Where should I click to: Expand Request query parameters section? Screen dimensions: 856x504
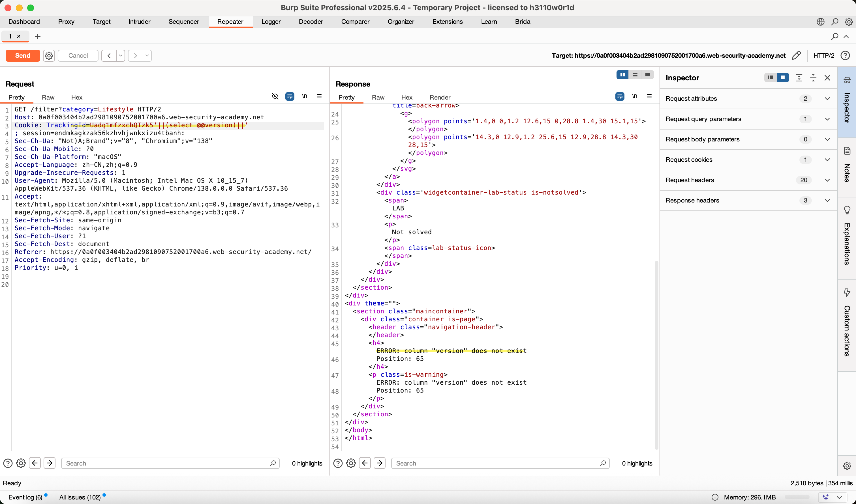pyautogui.click(x=748, y=119)
